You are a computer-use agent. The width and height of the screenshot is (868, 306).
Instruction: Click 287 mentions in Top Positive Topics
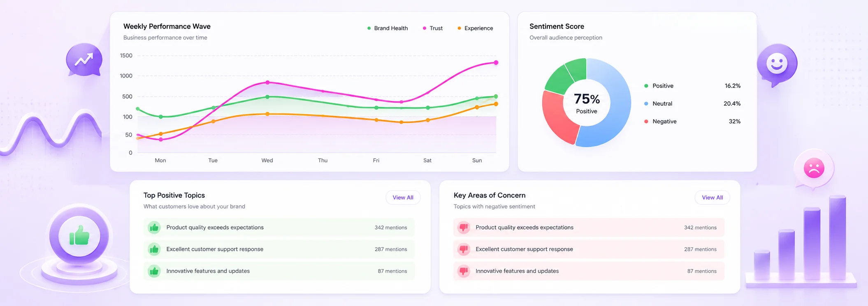[x=391, y=249]
